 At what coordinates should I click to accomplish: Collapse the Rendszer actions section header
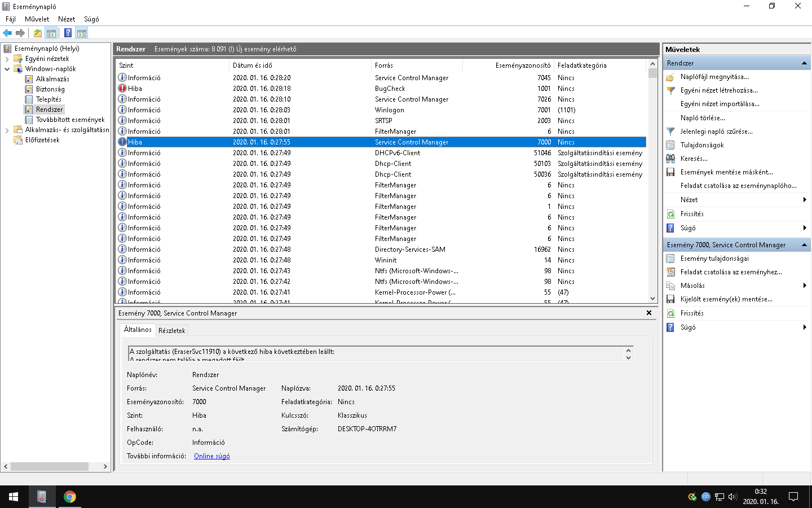[x=804, y=63]
